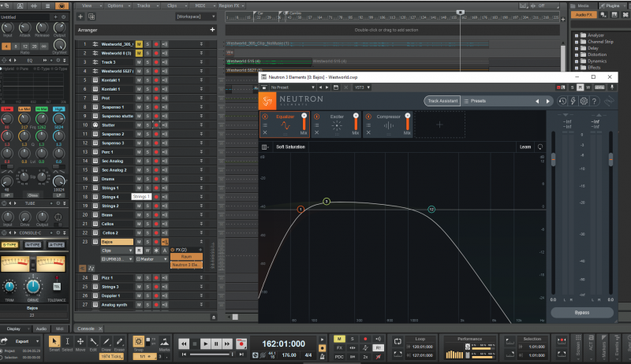Open the Neutron Presets button
Viewport: 631px width, 364px height.
475,101
